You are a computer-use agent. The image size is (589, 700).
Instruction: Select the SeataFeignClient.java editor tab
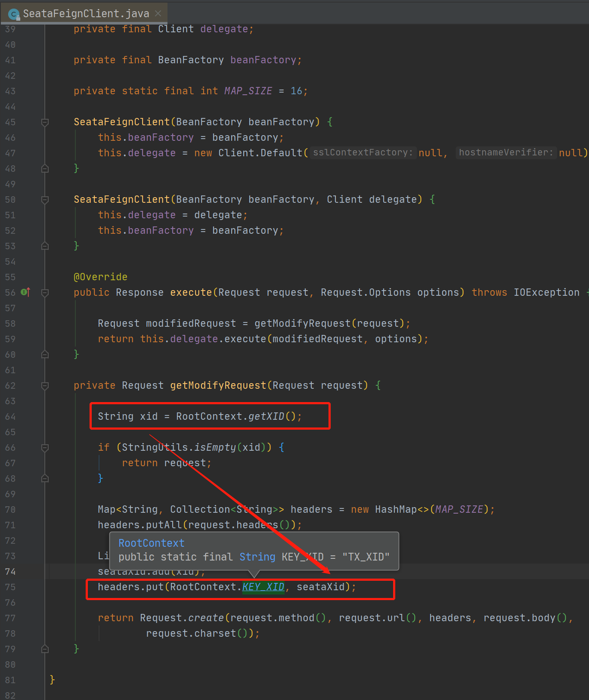[x=84, y=13]
